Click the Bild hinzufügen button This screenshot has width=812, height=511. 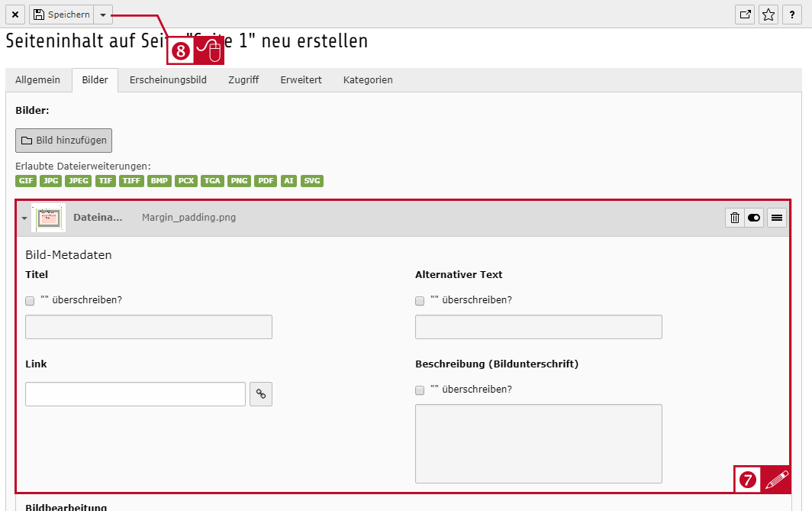(x=63, y=141)
